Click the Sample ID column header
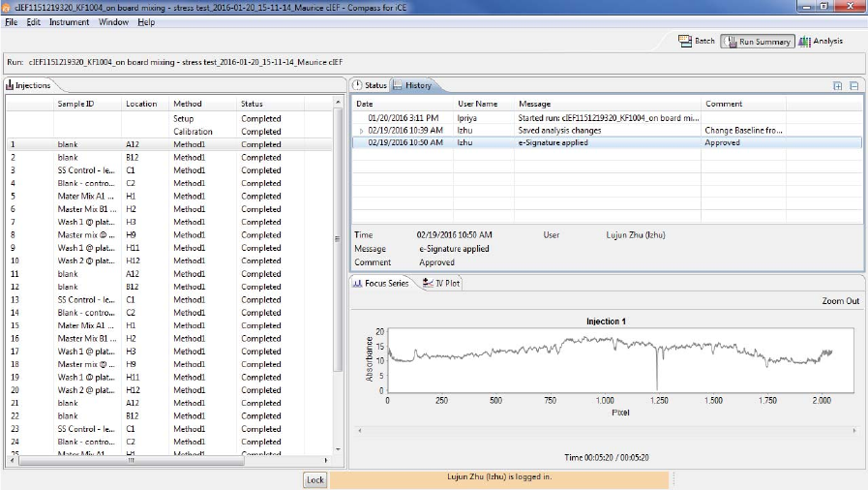The height and width of the screenshot is (490, 868). click(75, 104)
